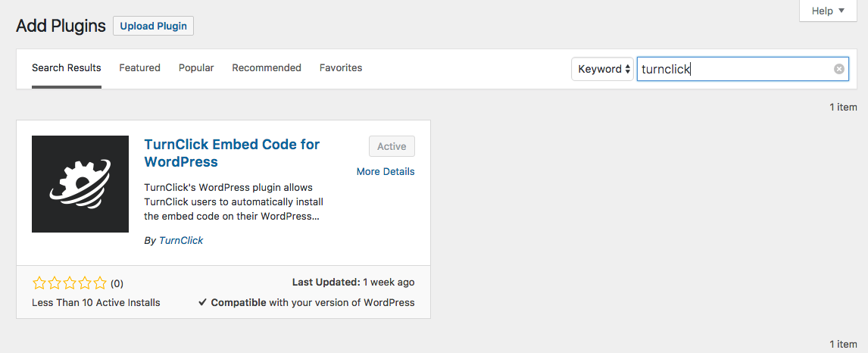Open the Keyword search type dropdown

(602, 69)
